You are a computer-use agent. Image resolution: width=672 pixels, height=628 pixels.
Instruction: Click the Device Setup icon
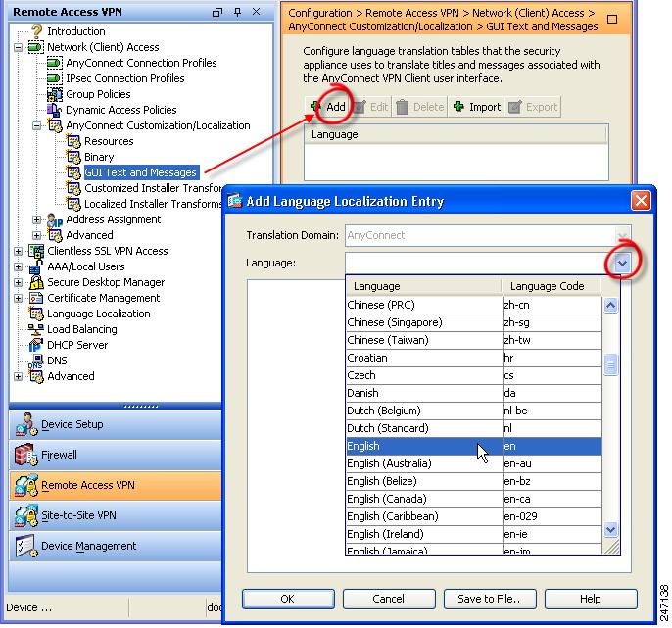point(25,424)
